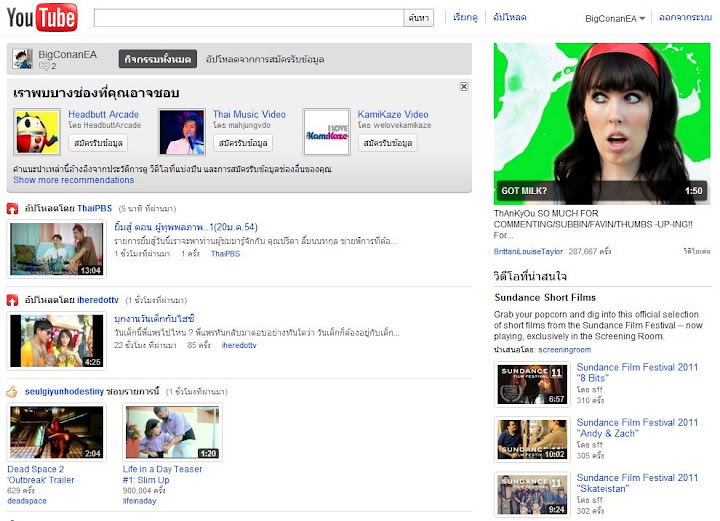Click the Thai Music Video channel image
Screen dimensions: 720x521
click(x=181, y=132)
